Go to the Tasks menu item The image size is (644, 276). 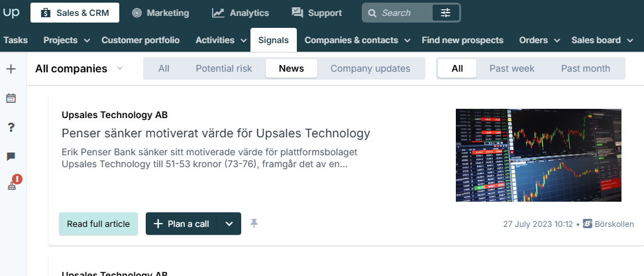(16, 40)
